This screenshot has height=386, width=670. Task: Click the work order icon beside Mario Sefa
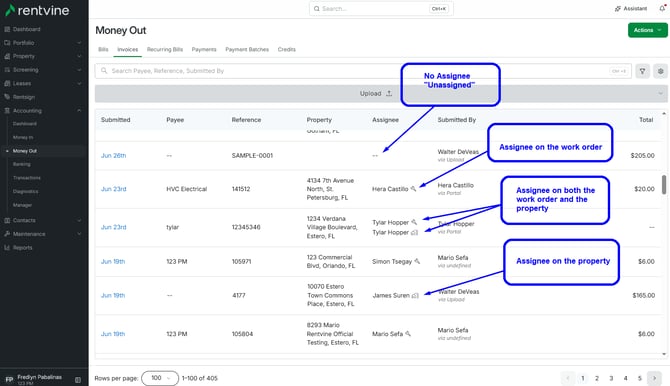point(408,333)
